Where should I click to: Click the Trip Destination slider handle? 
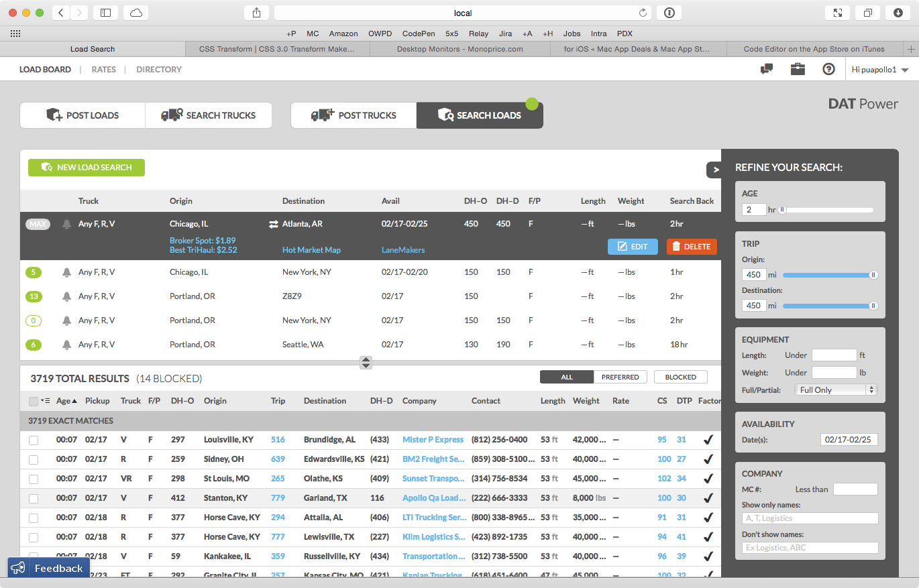873,306
